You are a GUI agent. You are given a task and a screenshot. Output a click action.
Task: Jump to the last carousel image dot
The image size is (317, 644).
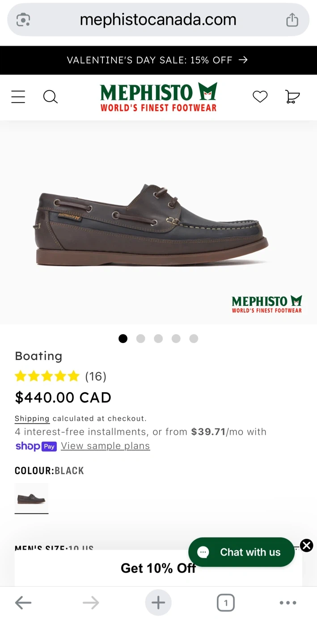(194, 339)
